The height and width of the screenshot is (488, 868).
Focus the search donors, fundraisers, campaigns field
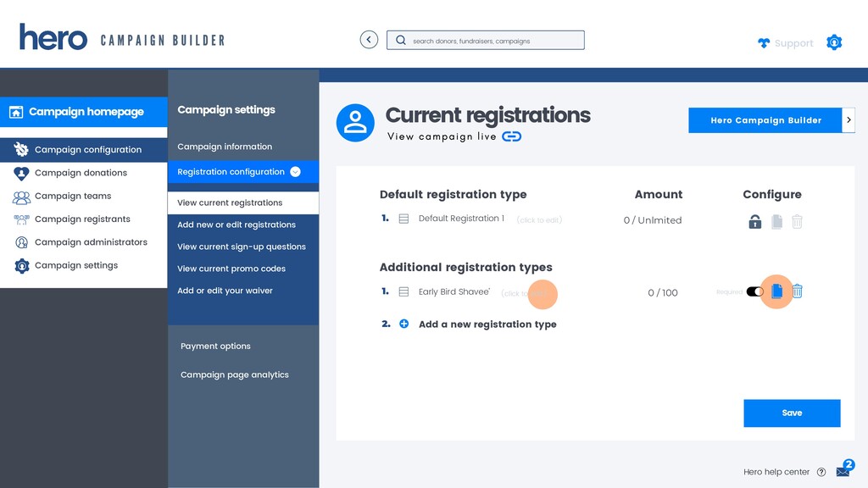[486, 41]
